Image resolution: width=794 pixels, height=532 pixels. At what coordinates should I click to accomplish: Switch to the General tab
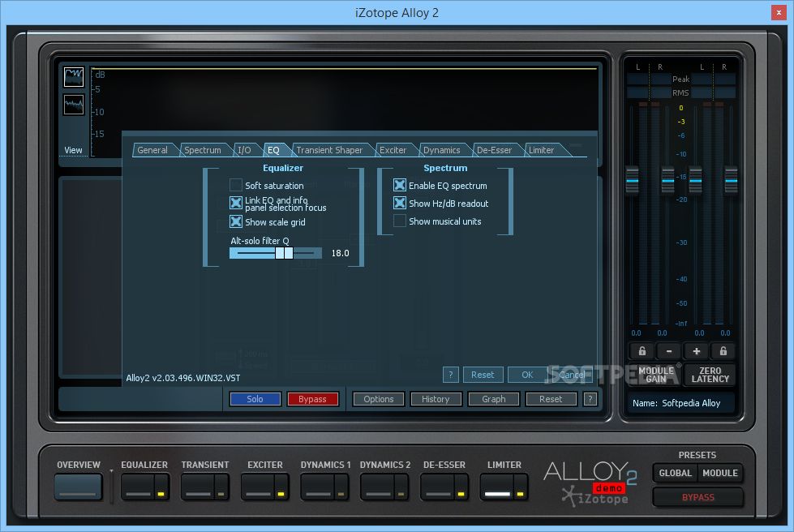click(x=152, y=150)
